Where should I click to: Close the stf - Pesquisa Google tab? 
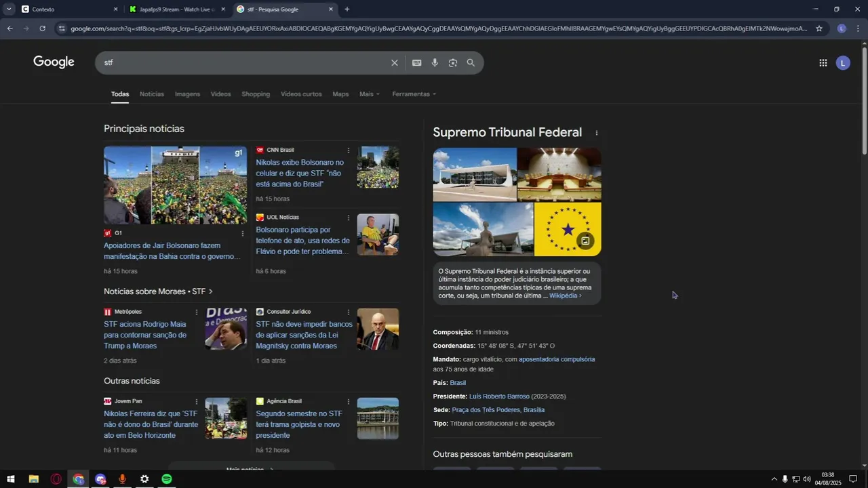[331, 9]
